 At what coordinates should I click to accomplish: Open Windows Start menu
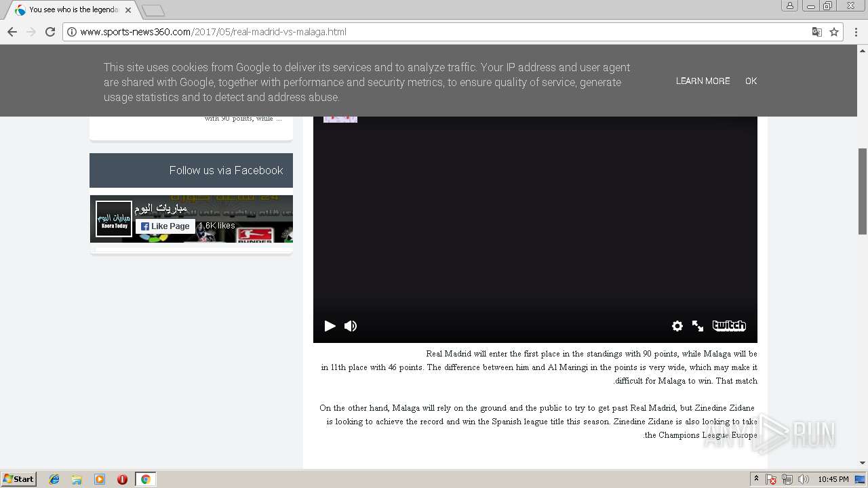click(x=18, y=479)
